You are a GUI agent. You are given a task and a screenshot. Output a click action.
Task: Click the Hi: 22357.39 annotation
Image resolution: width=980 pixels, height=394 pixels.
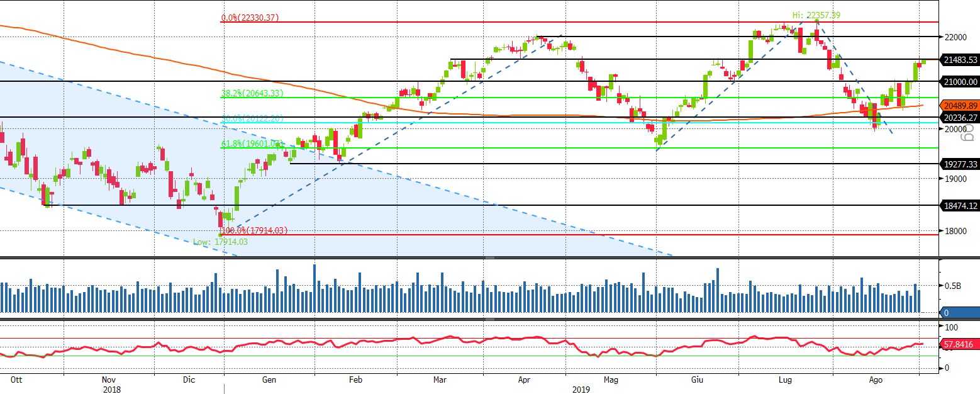816,15
